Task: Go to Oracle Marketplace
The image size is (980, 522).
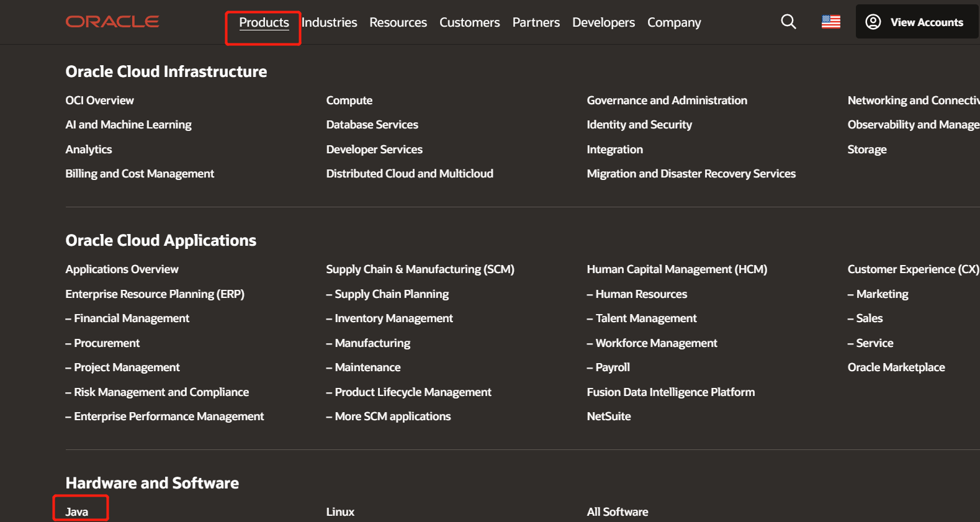Action: coord(896,367)
